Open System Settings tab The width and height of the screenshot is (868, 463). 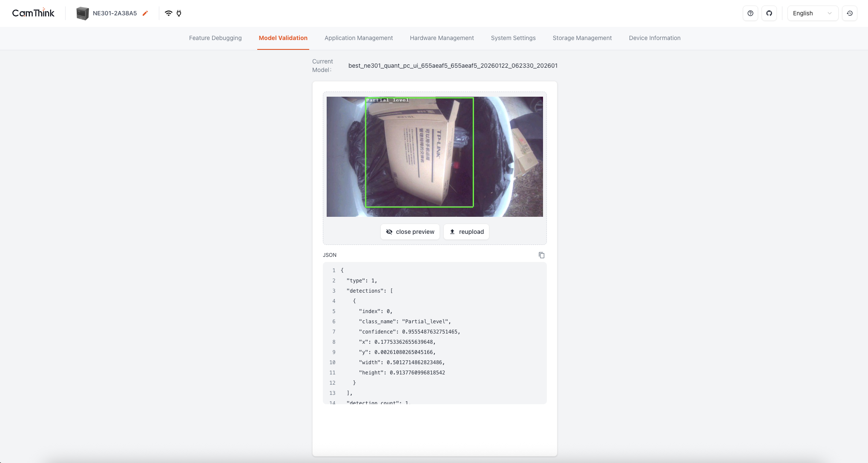(x=513, y=38)
